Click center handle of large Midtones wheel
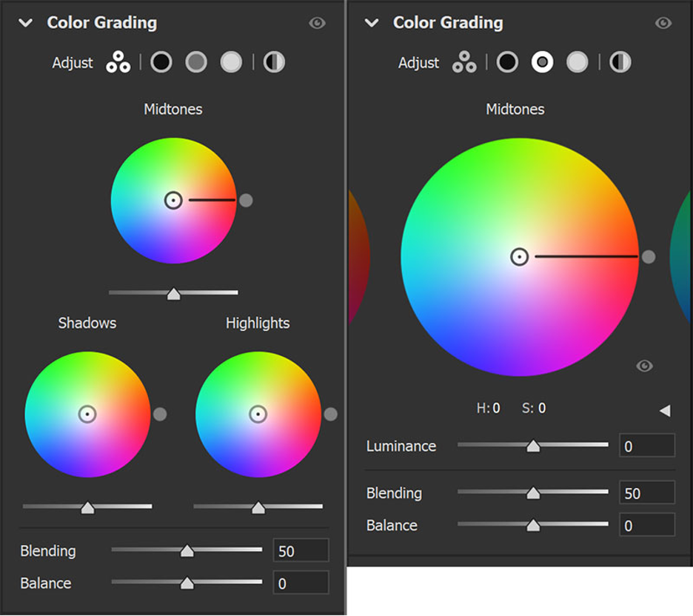Viewport: 693px width, 616px height. tap(519, 257)
